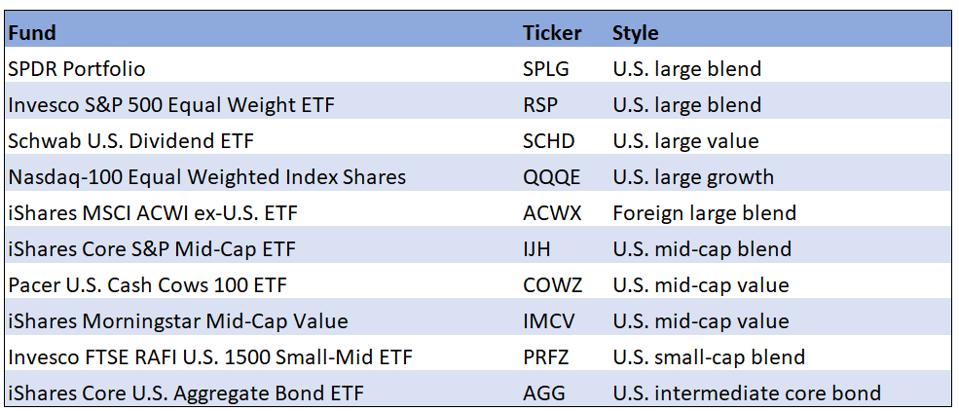
Task: Click the Style column header
Action: coord(635,33)
